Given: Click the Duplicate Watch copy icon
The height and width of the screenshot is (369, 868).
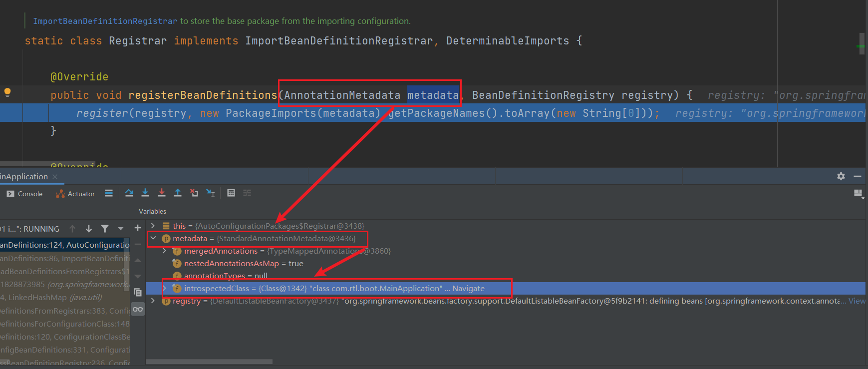Looking at the screenshot, I should coord(138,293).
